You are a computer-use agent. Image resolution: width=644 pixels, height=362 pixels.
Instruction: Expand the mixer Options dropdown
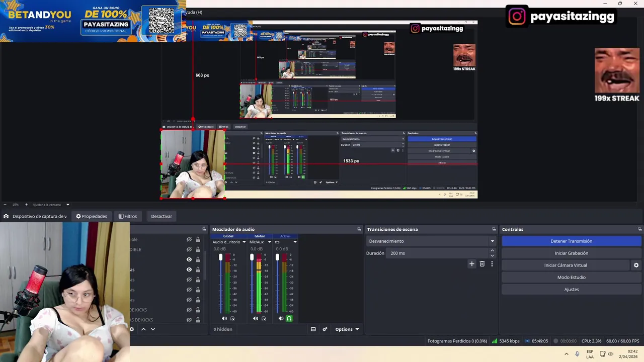point(347,329)
